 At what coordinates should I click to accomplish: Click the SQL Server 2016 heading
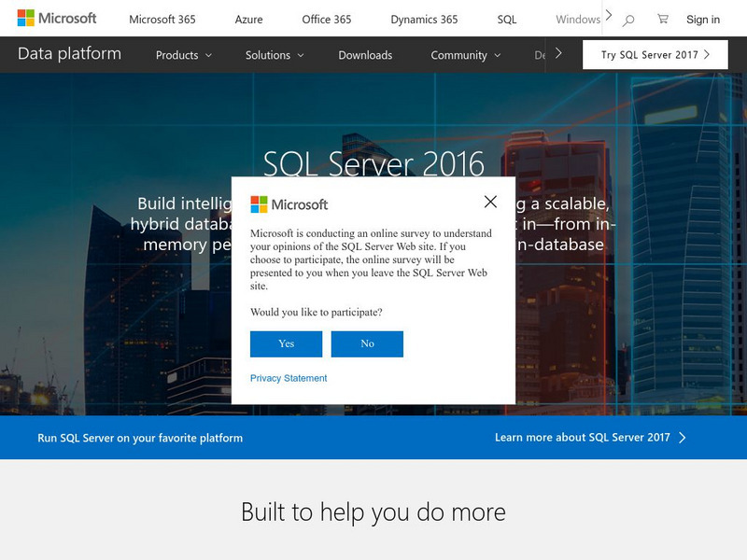pyautogui.click(x=374, y=163)
